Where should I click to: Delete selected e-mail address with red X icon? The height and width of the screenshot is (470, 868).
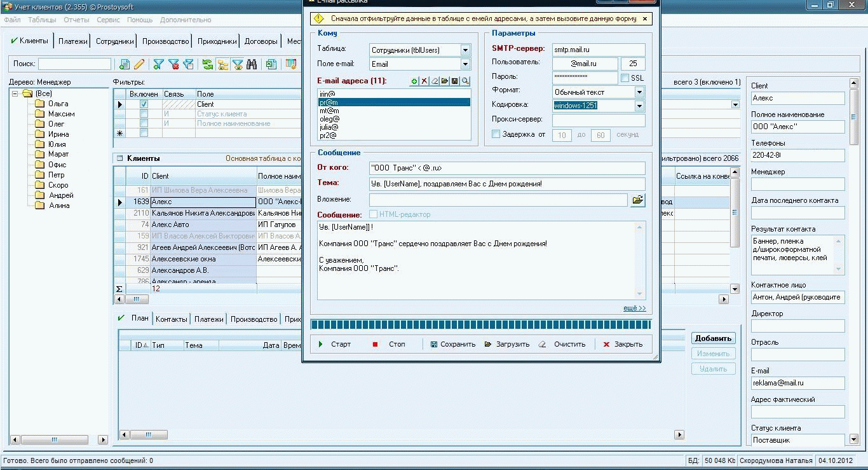click(424, 81)
